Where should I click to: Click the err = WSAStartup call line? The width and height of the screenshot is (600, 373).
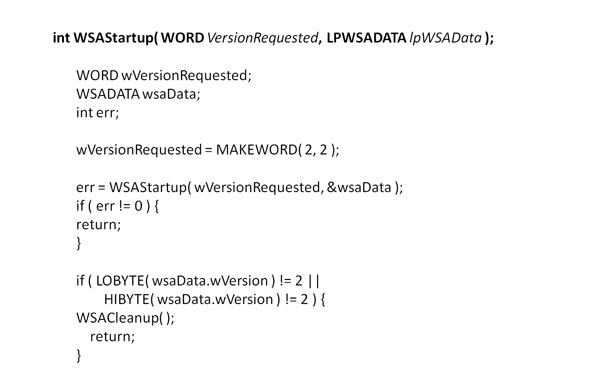pyautogui.click(x=240, y=187)
